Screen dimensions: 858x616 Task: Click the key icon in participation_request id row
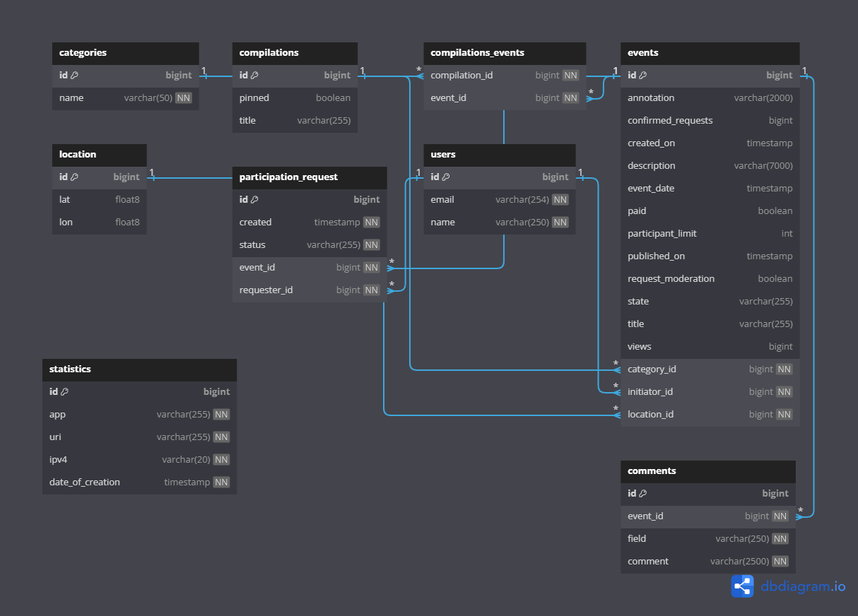pos(254,199)
